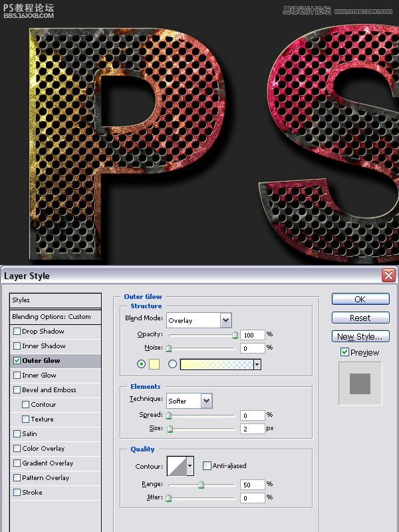This screenshot has width=399, height=532.
Task: Uncheck the Outer Glow checkbox
Action: coord(17,360)
